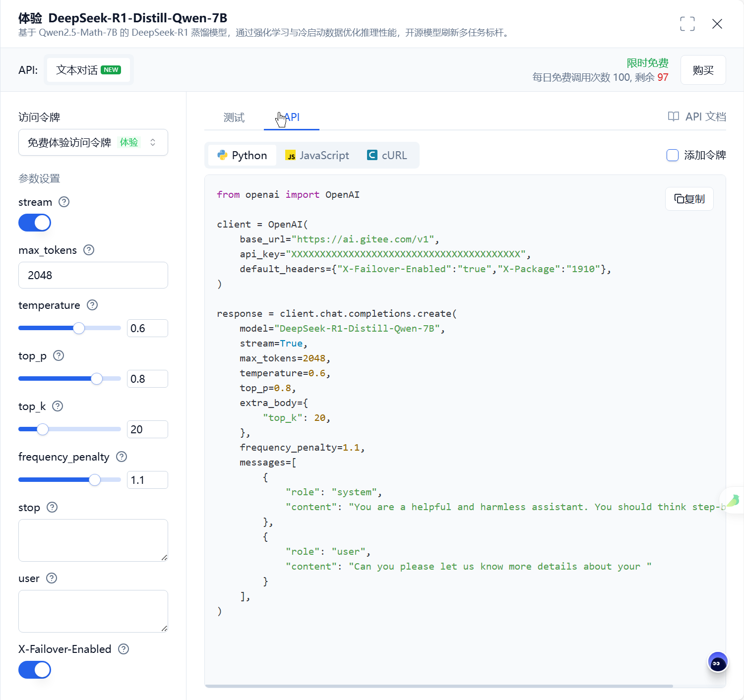Click the green leaf side widget

[733, 501]
